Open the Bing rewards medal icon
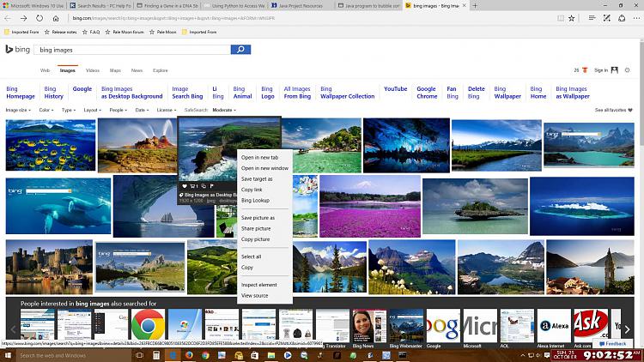The width and height of the screenshot is (644, 362). pos(585,70)
